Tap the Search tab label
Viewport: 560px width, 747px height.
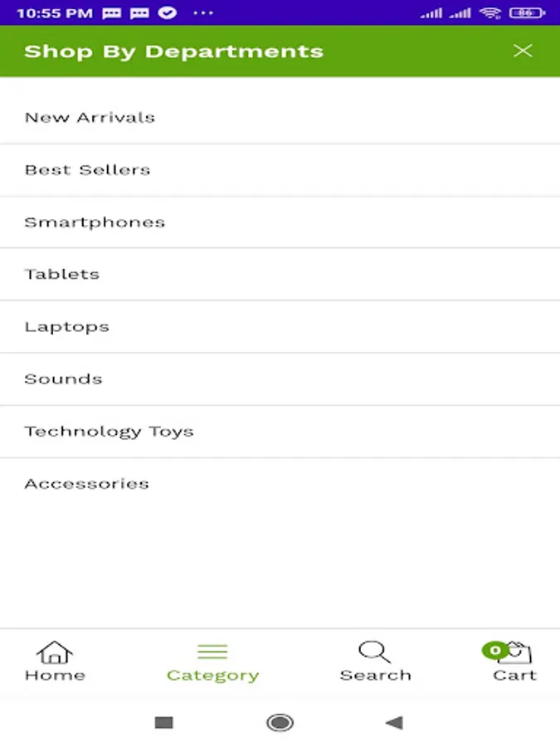point(375,675)
